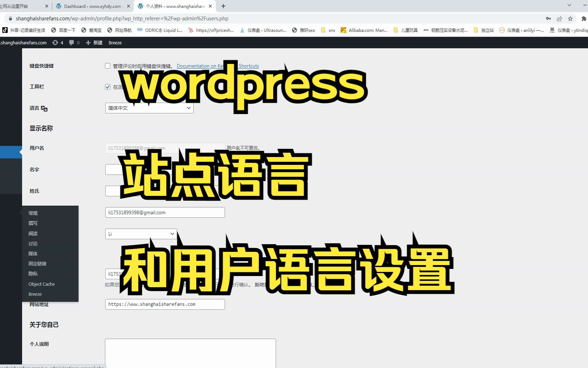Click the browser tab search chevron
Viewport: 588px width, 368px height.
(569, 5)
